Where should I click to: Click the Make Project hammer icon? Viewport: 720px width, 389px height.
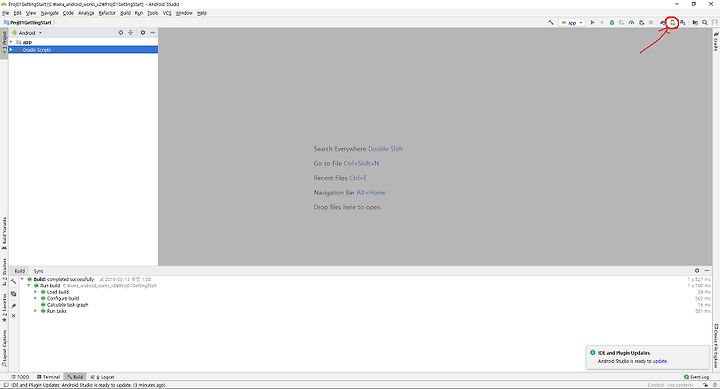(551, 23)
